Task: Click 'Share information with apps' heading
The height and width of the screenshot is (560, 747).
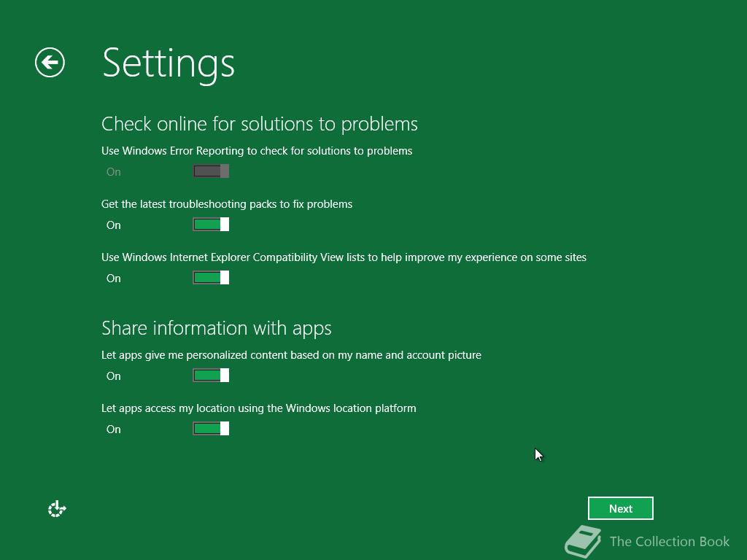Action: click(x=216, y=329)
